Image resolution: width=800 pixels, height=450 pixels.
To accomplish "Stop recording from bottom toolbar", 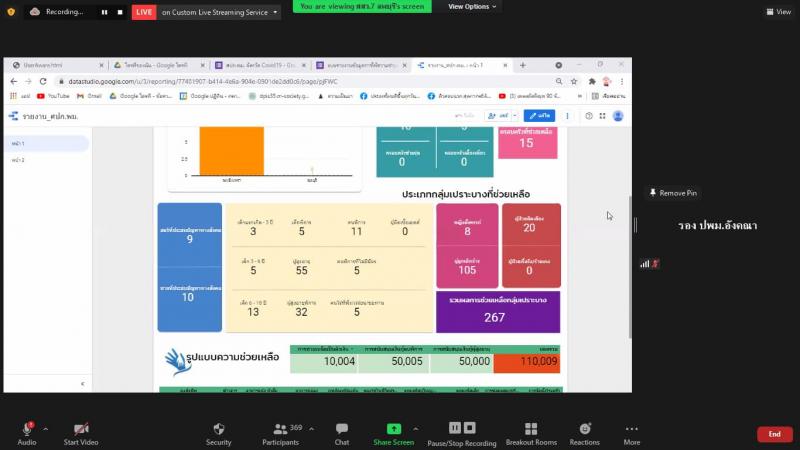I will 470,428.
